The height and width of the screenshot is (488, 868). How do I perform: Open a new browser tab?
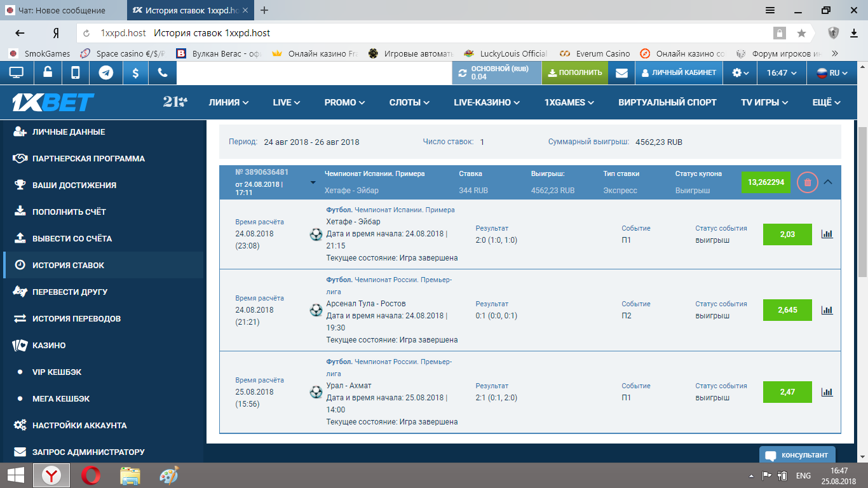click(264, 10)
